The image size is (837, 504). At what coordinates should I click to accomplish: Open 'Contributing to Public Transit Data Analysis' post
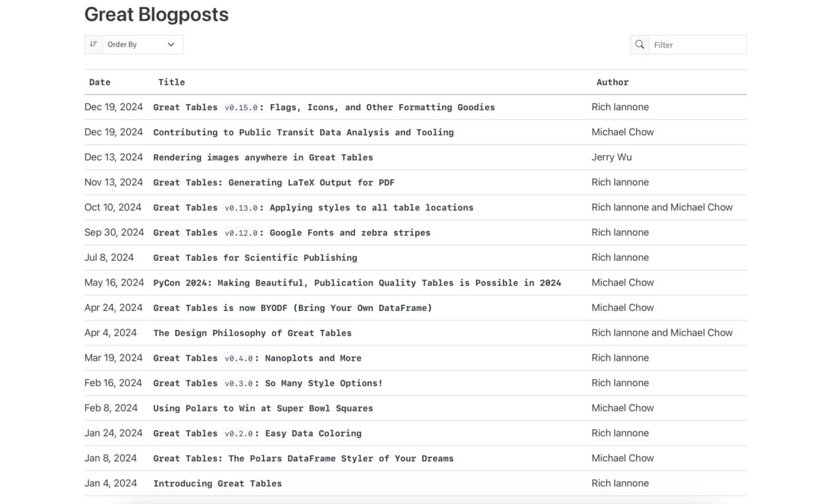(303, 132)
